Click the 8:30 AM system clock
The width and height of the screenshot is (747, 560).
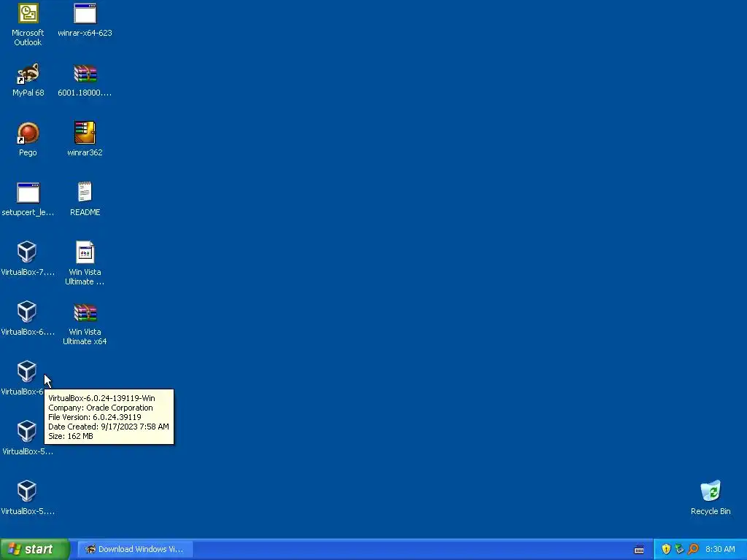pyautogui.click(x=720, y=549)
